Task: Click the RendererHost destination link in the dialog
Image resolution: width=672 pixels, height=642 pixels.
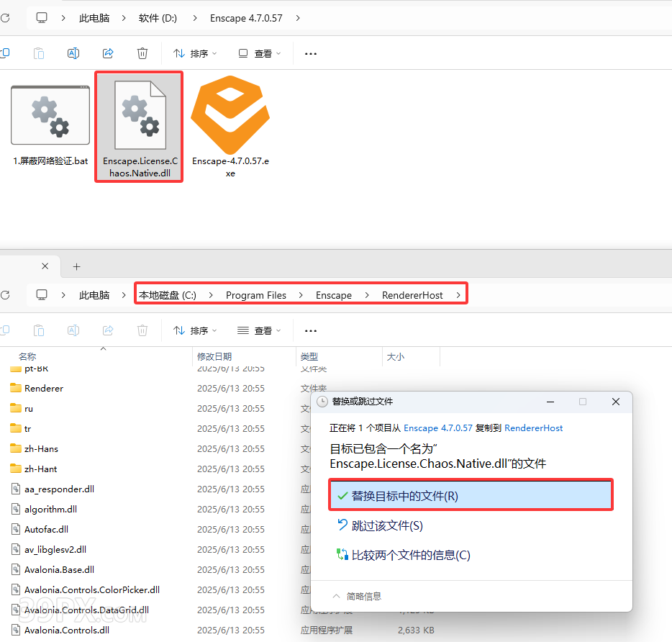Action: click(x=534, y=428)
